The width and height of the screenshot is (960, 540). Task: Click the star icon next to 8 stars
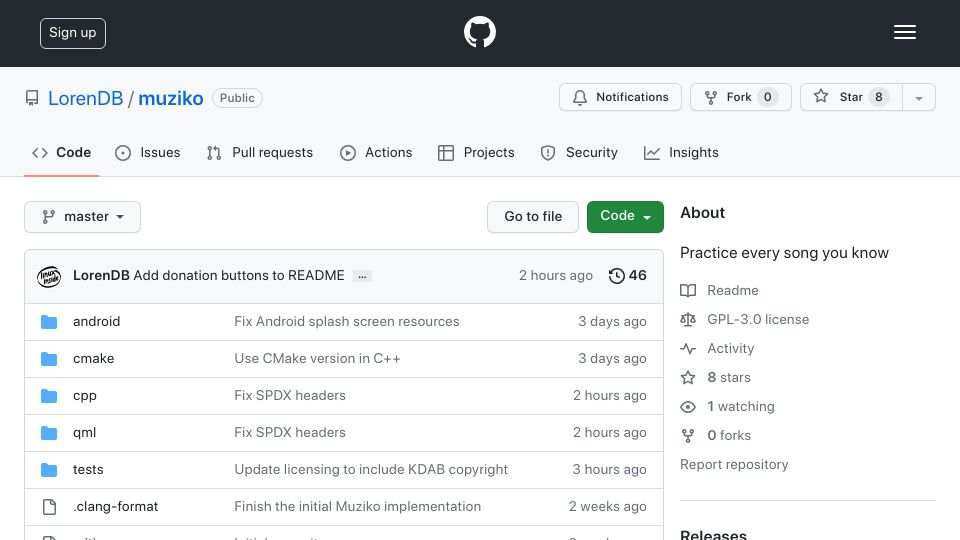(688, 377)
